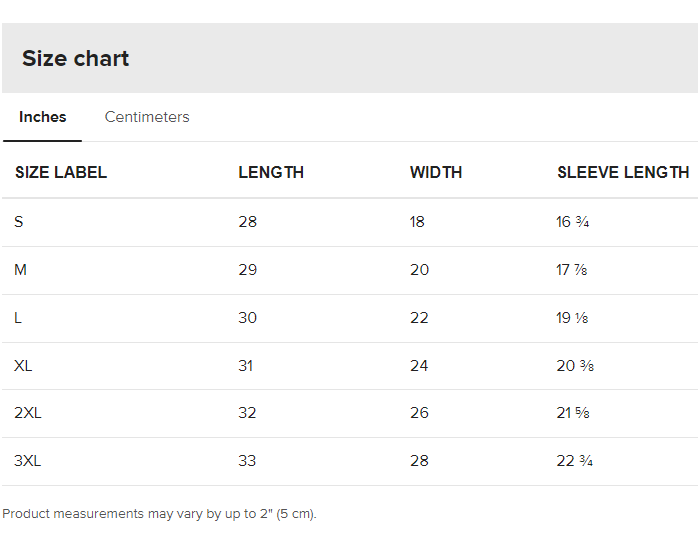Select the 2XL size row label
The height and width of the screenshot is (548, 698).
click(x=28, y=413)
